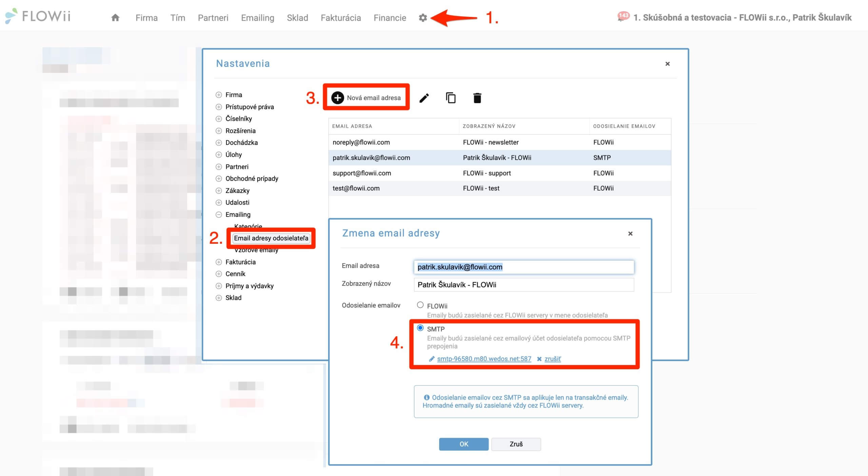Screen dimensions: 868x476
Task: Click the FLOWii logo
Action: tap(38, 16)
